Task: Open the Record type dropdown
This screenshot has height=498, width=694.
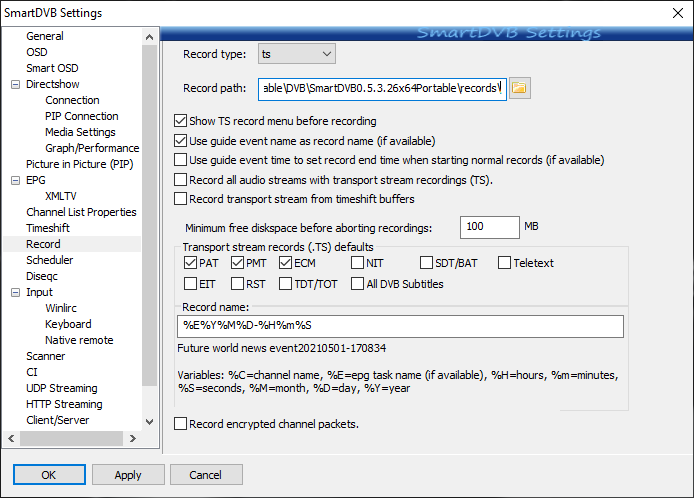Action: [x=297, y=54]
